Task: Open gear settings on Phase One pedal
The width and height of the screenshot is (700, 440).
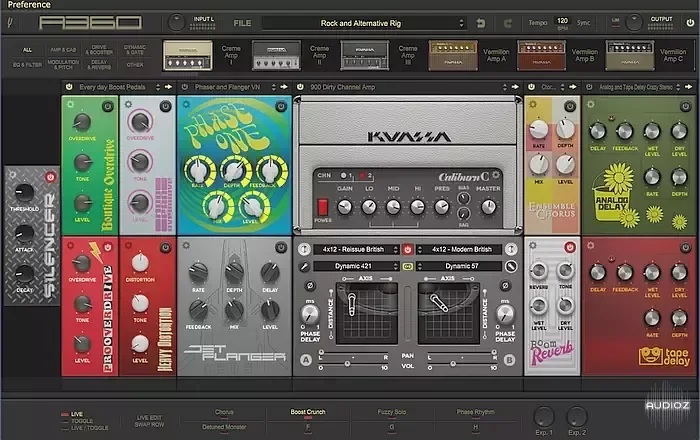Action: click(x=186, y=104)
